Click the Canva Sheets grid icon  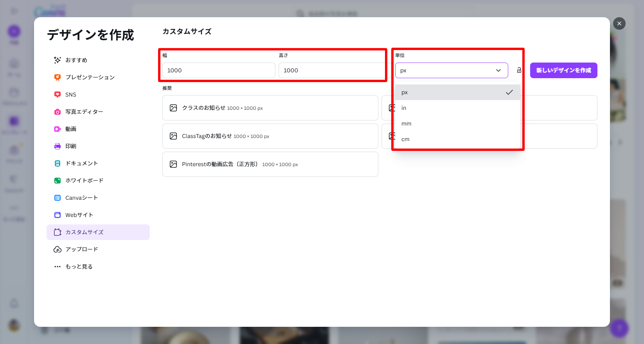point(58,198)
